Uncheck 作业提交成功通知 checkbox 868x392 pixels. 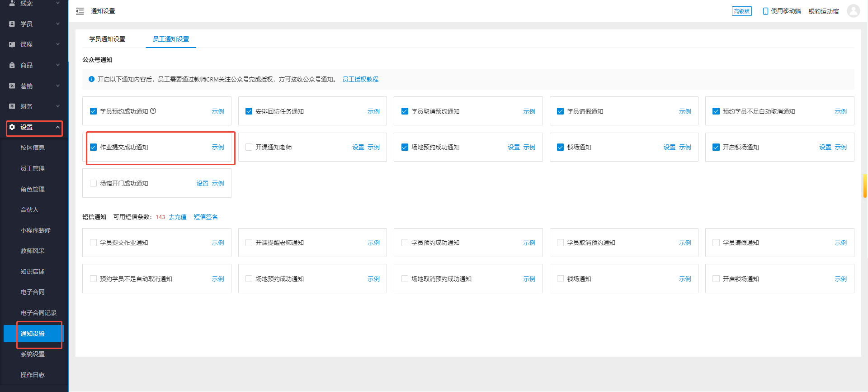tap(93, 147)
